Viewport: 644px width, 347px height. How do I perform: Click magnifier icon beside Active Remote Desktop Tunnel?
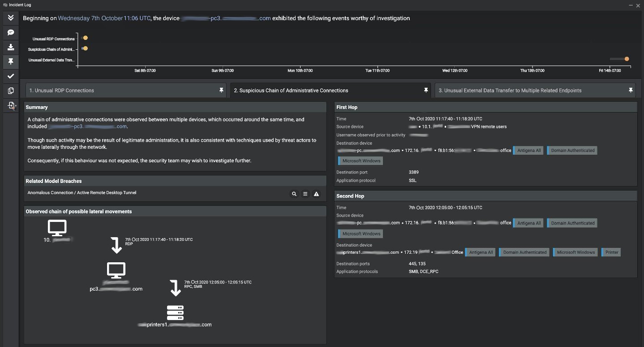click(294, 194)
